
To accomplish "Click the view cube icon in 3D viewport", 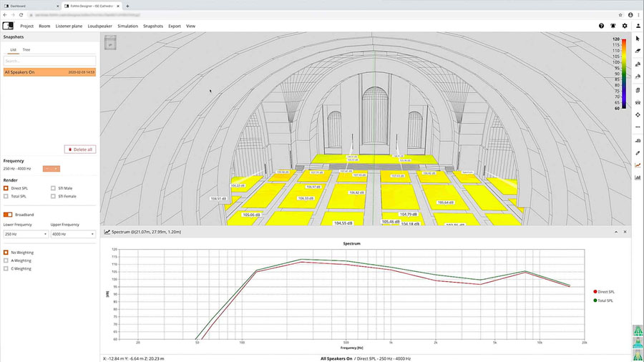I will pyautogui.click(x=110, y=43).
